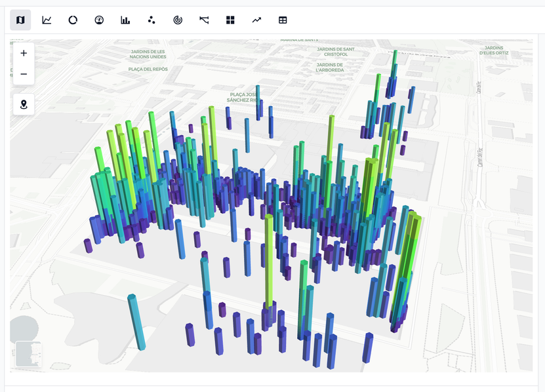Open the minimap thumbnail in corner
545x392 pixels.
(28, 354)
